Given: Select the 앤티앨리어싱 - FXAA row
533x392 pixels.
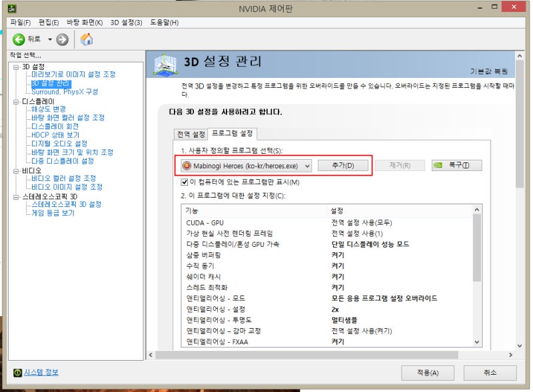Looking at the screenshot, I should tap(327, 341).
